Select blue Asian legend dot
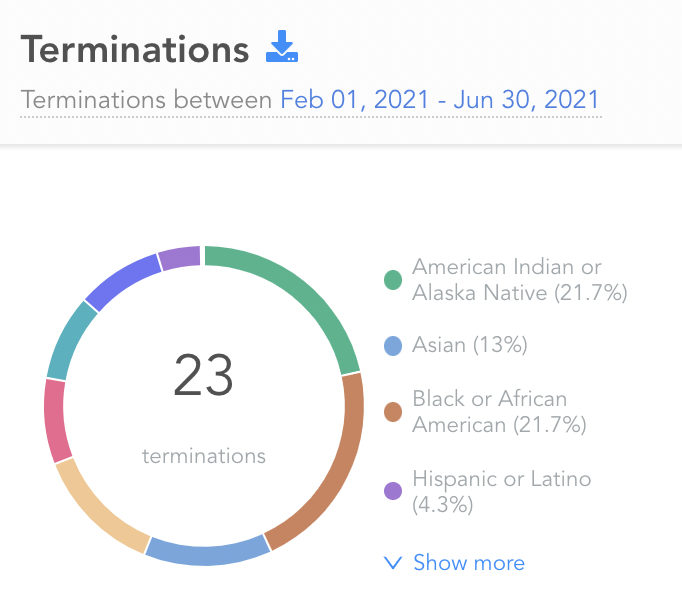682x614 pixels. (393, 346)
